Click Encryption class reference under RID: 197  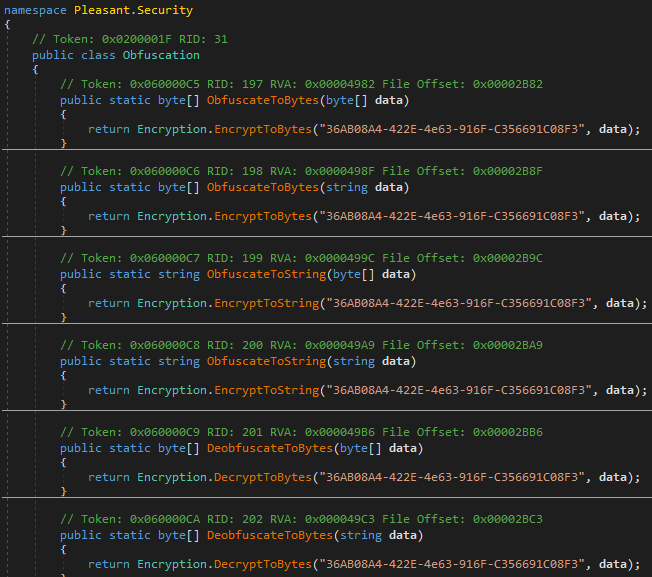[x=172, y=129]
